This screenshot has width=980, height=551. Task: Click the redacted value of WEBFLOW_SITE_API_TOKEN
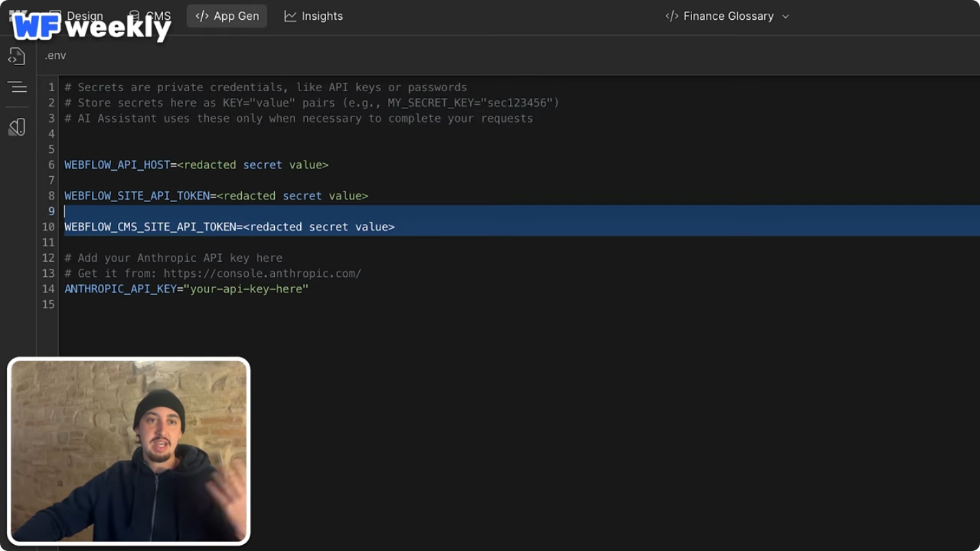pos(293,196)
